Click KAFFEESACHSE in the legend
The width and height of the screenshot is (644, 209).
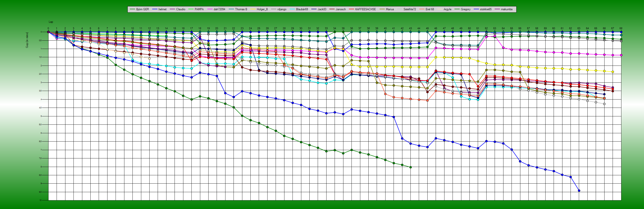(x=365, y=9)
